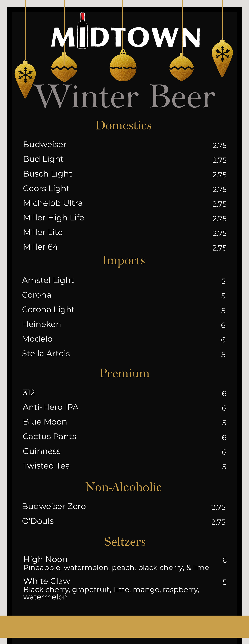
Task: Click the Budweiser menu item
Action: coord(45,145)
